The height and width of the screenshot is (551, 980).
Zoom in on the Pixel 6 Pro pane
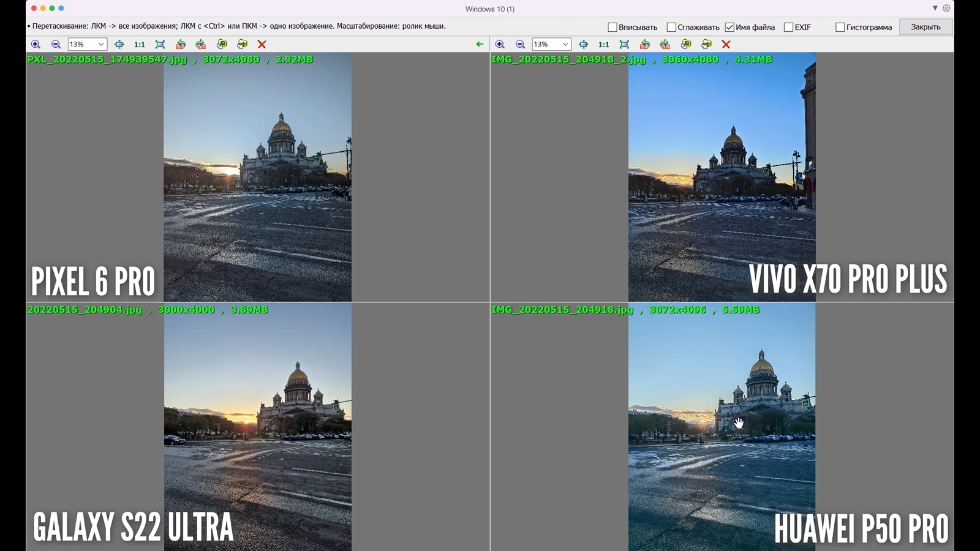click(36, 44)
